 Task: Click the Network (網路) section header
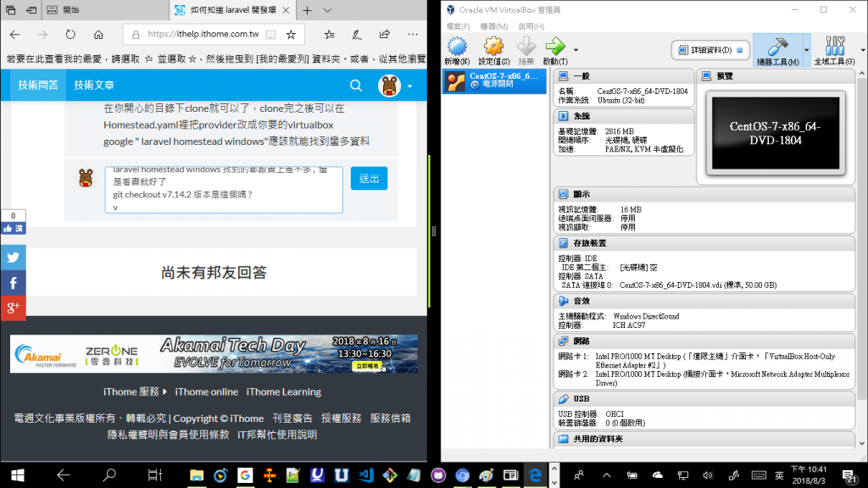click(x=704, y=341)
